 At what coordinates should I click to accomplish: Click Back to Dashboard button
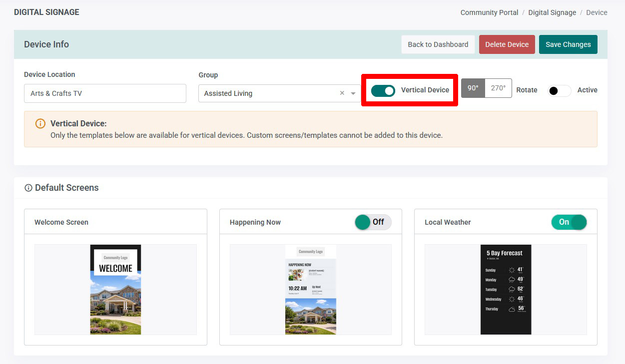point(438,44)
